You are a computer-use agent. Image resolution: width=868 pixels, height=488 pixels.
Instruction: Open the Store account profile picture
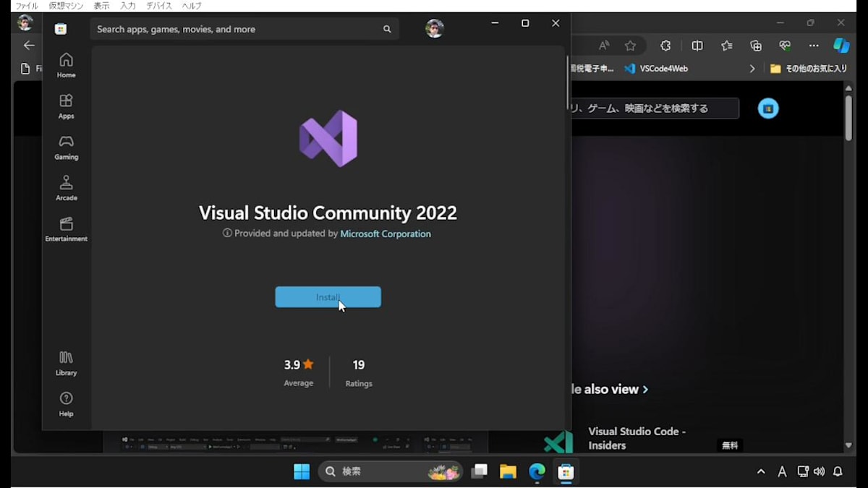coord(434,29)
